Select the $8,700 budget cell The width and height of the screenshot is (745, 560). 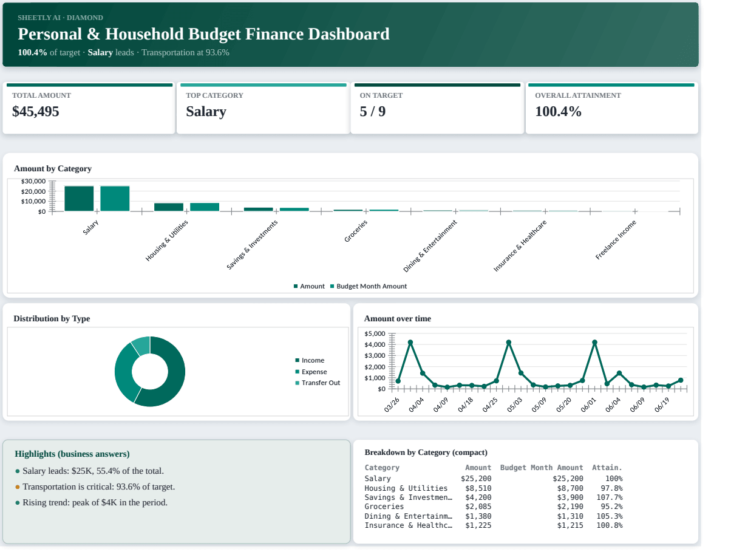click(x=570, y=488)
